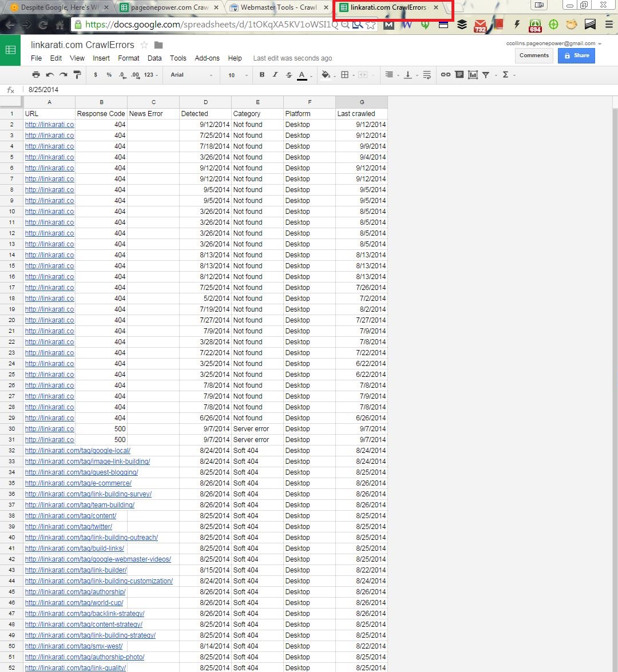618x672 pixels.
Task: Open the lightning bolt extension
Action: pyautogui.click(x=517, y=25)
